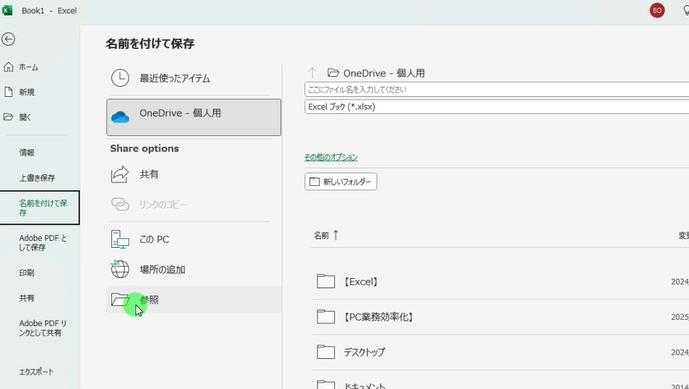Click the red BO account avatar
Image resolution: width=689 pixels, height=389 pixels.
point(657,11)
